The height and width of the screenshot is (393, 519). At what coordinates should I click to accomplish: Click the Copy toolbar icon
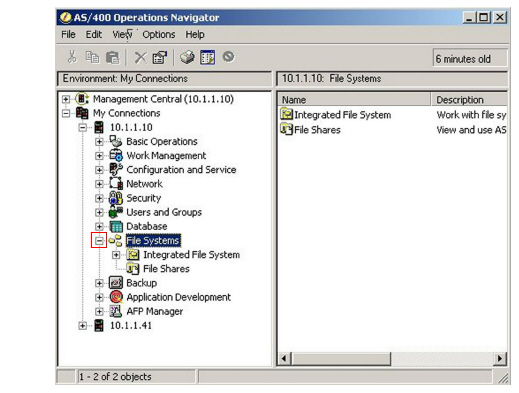(92, 57)
